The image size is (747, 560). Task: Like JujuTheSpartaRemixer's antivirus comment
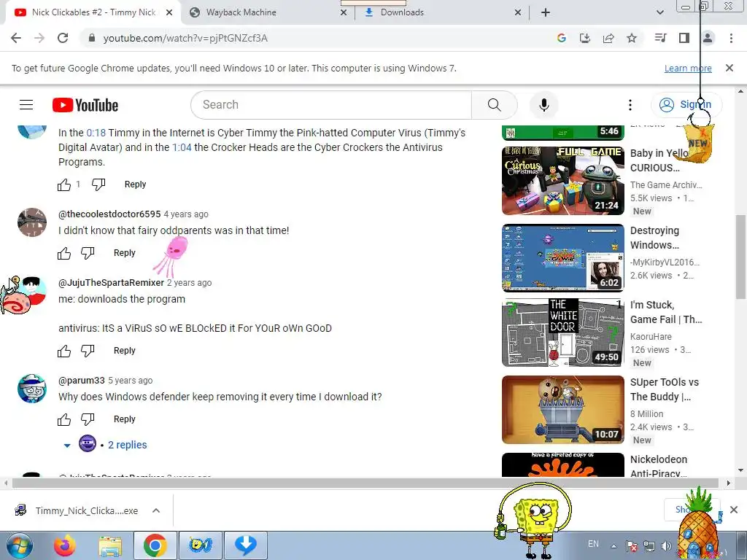(64, 351)
